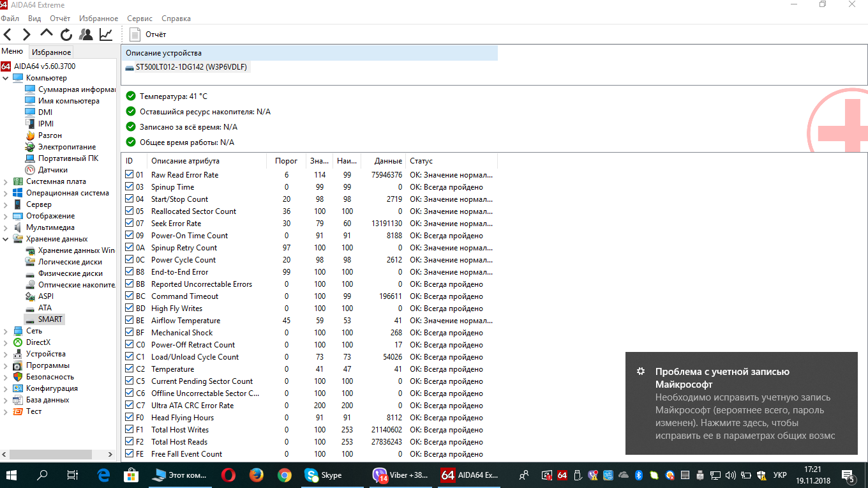Select device ST500LT012-1DG142 row
Screen dimensions: 868x488
coord(186,67)
